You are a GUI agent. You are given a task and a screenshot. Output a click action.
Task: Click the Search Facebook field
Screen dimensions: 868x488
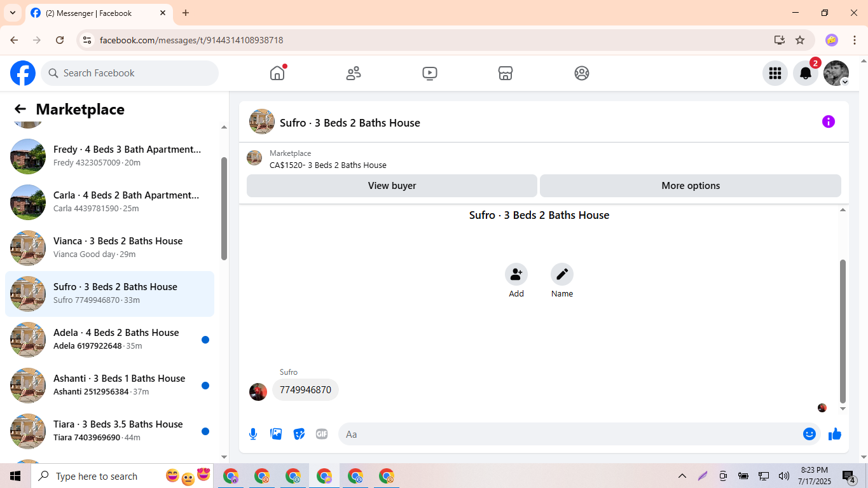[130, 73]
